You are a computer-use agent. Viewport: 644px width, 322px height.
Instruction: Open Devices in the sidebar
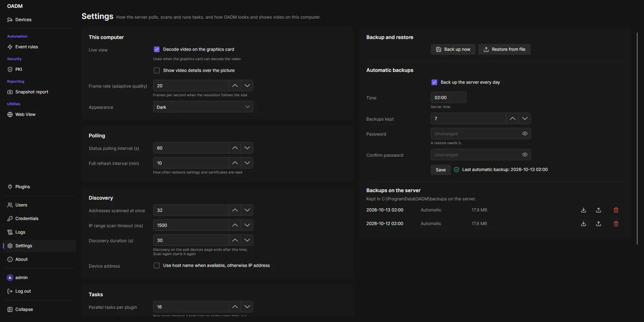pyautogui.click(x=39, y=20)
